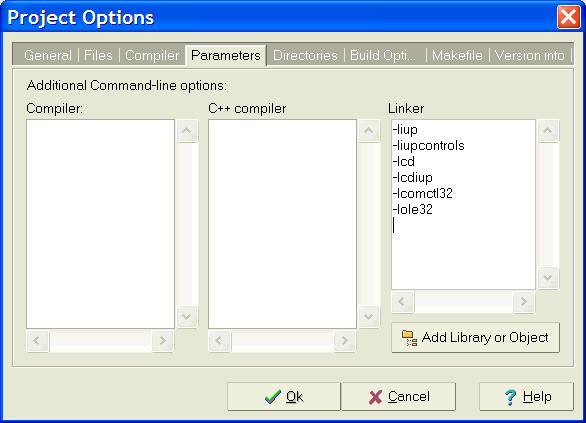586x423 pixels.
Task: Select the Compiler tab
Action: 152,56
